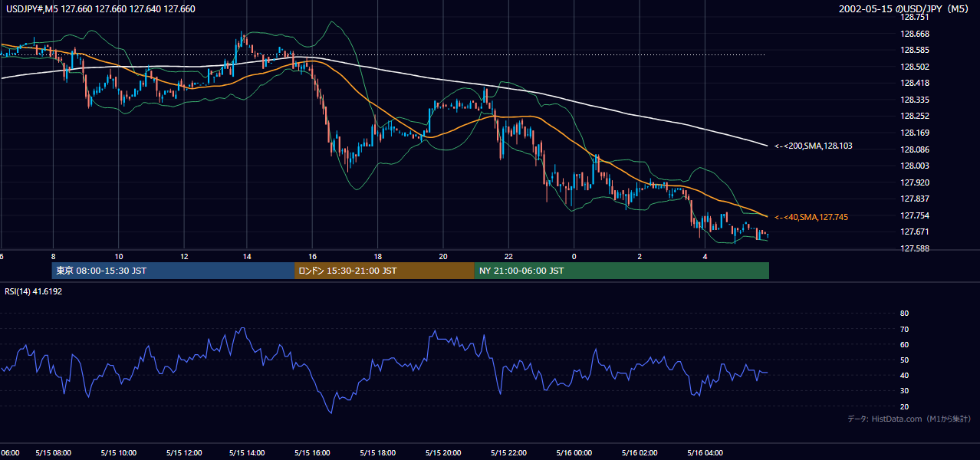Click the 5/15 22:00 time axis label

click(x=508, y=452)
